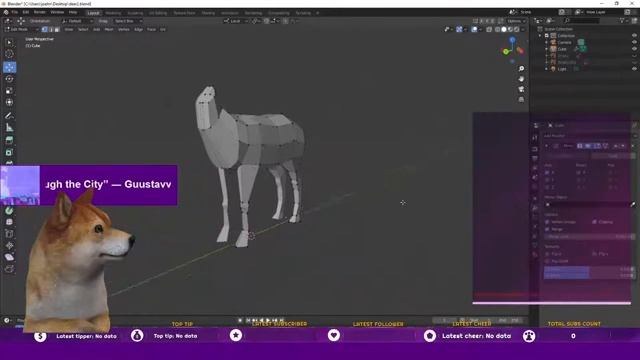
Task: Open the Render menu
Action: [x=40, y=12]
